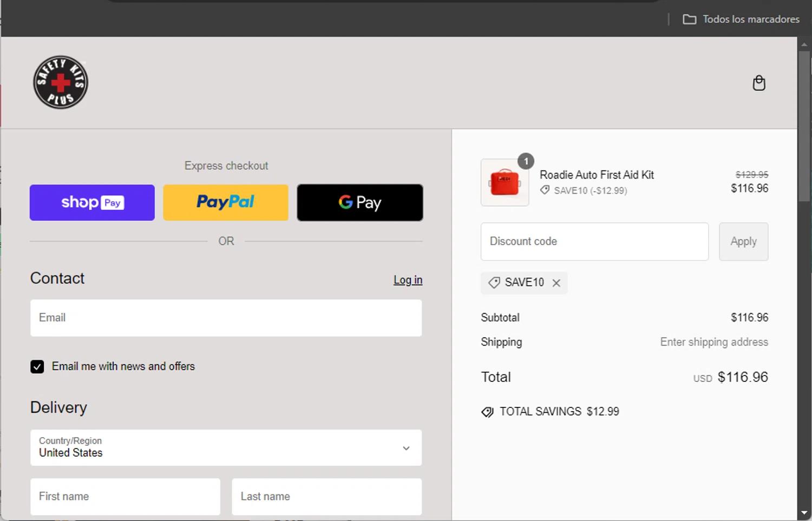Select Google Pay express checkout
Screen dimensions: 812x521
pos(360,202)
